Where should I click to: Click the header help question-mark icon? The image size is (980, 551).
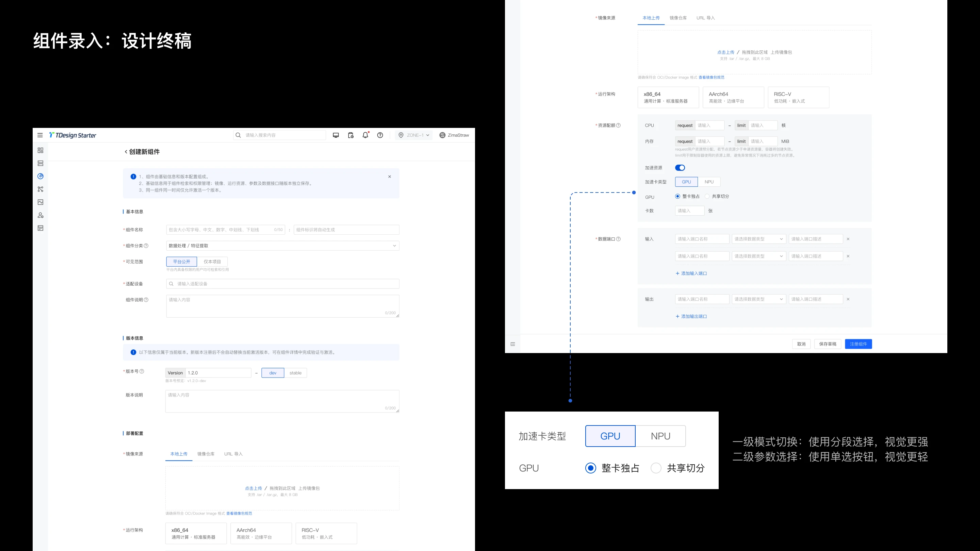(380, 135)
